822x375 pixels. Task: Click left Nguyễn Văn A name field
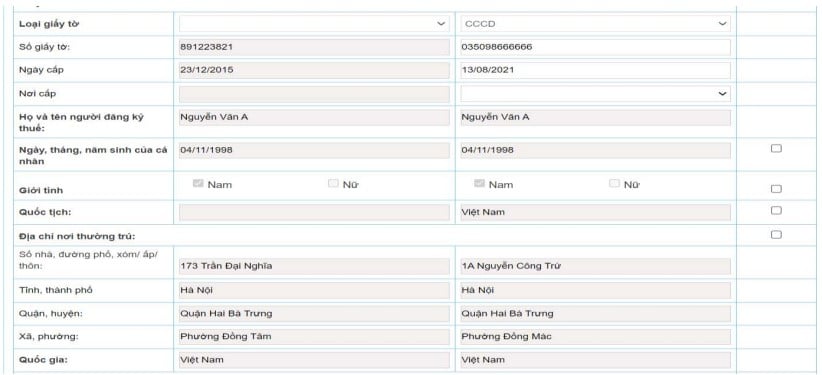(x=314, y=117)
